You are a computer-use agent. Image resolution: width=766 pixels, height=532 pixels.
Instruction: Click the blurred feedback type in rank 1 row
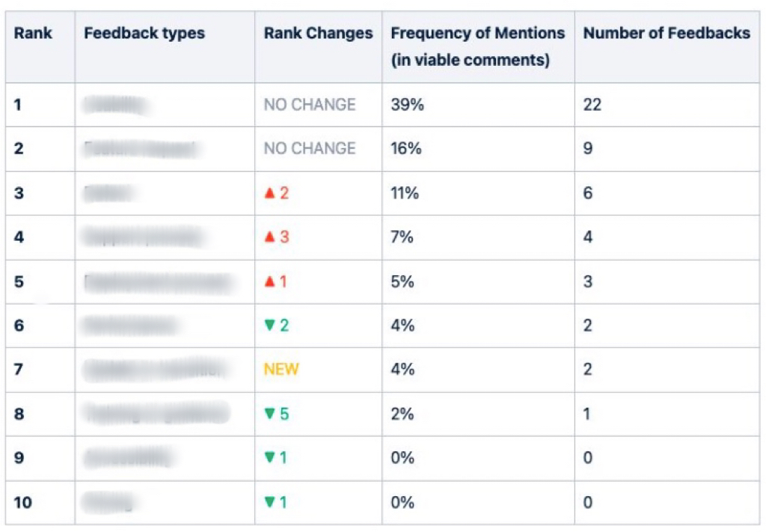coord(117,106)
